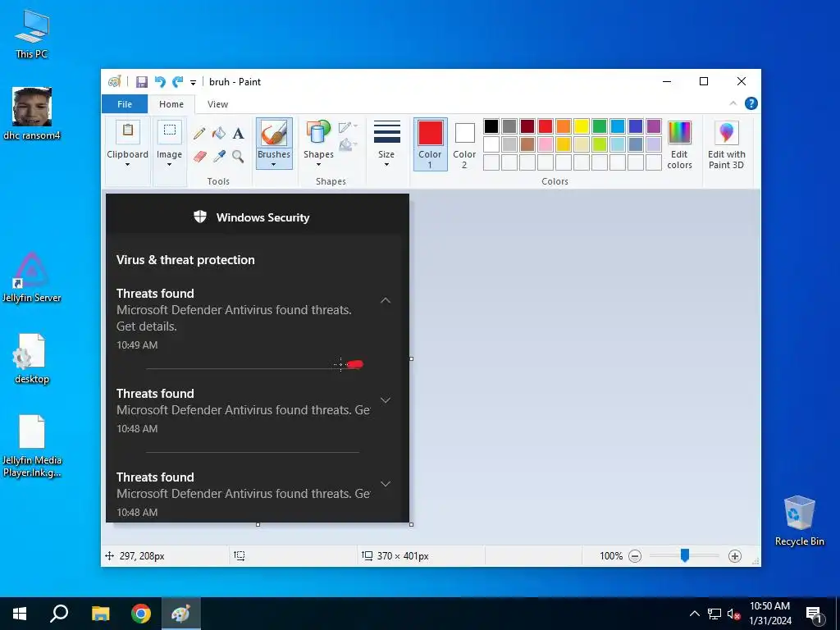Expand the Image dropdown arrow
This screenshot has height=630, width=840.
pos(169,164)
